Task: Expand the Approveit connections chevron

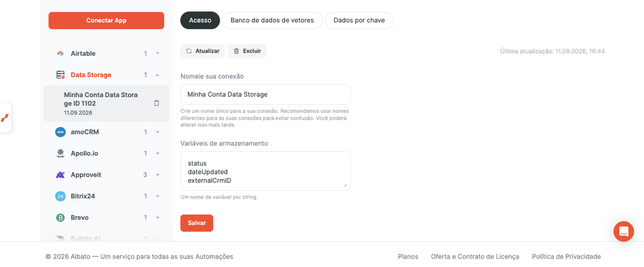Action: point(157,175)
